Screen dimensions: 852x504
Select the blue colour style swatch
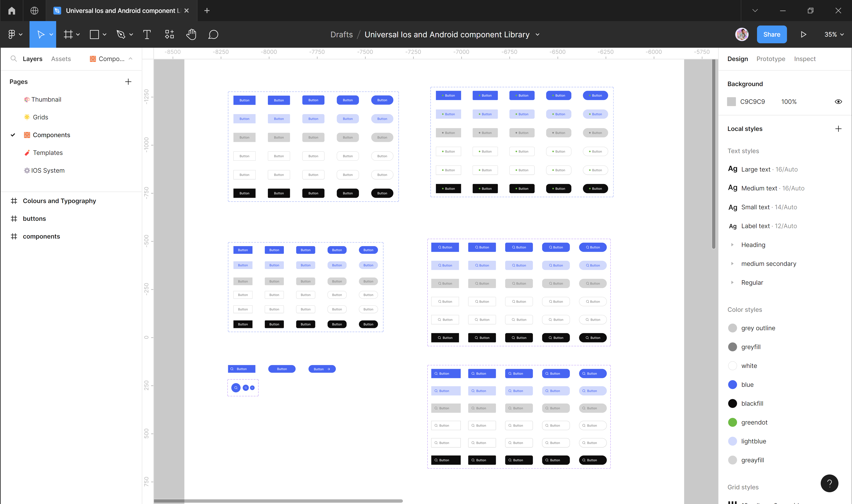click(732, 384)
